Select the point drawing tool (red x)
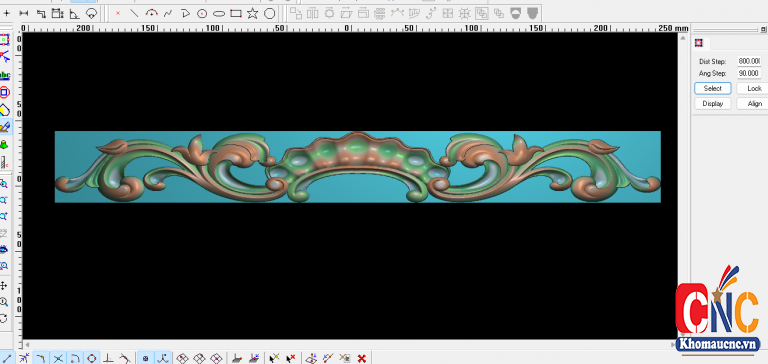This screenshot has height=364, width=768. tap(118, 14)
